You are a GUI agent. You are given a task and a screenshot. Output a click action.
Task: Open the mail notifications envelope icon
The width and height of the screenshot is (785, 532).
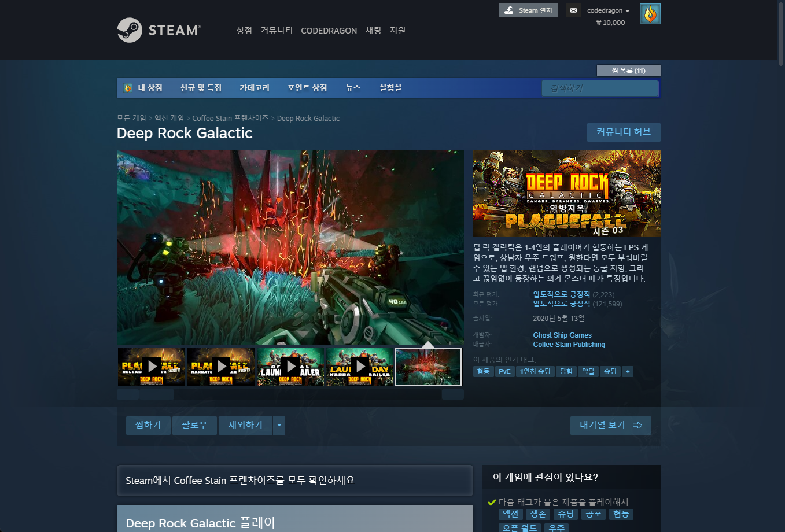(573, 10)
